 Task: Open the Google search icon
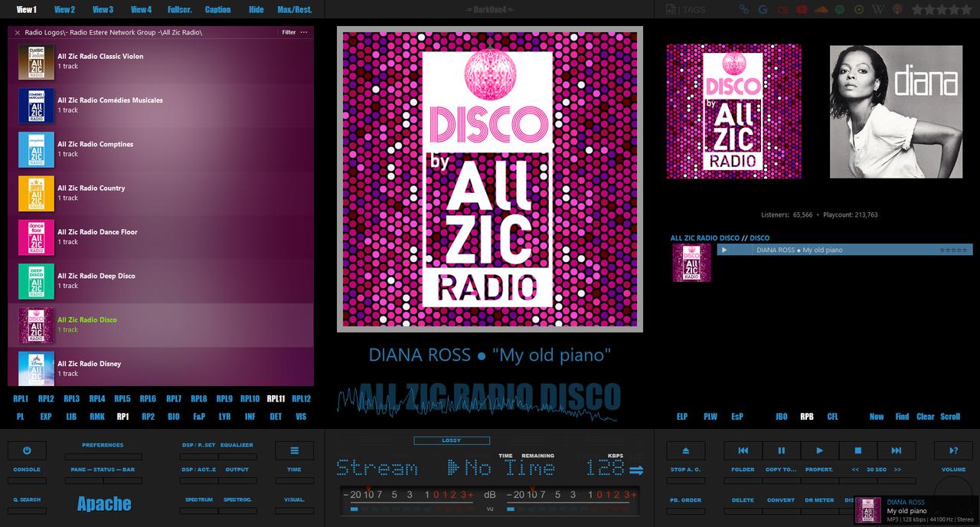tap(763, 9)
